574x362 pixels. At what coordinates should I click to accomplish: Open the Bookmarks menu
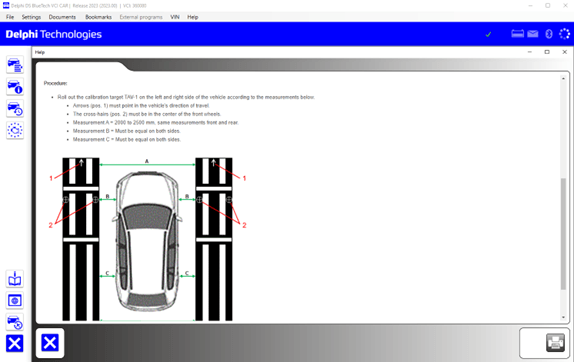click(98, 17)
